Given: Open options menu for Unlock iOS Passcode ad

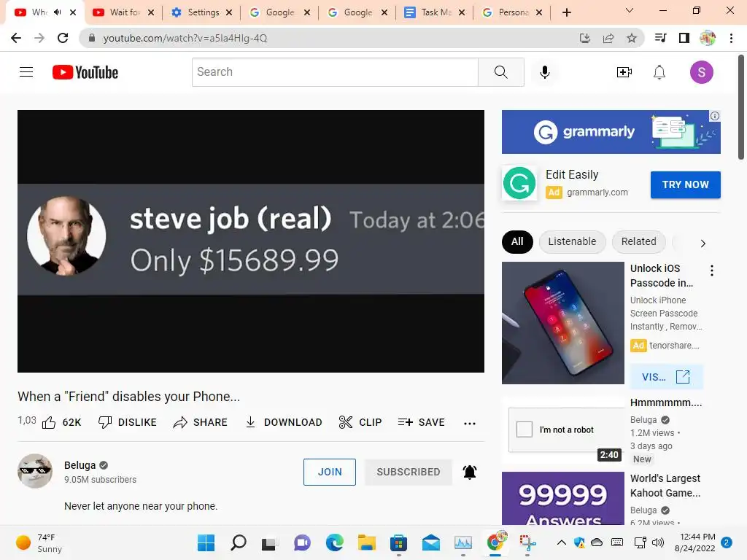Looking at the screenshot, I should tap(712, 271).
